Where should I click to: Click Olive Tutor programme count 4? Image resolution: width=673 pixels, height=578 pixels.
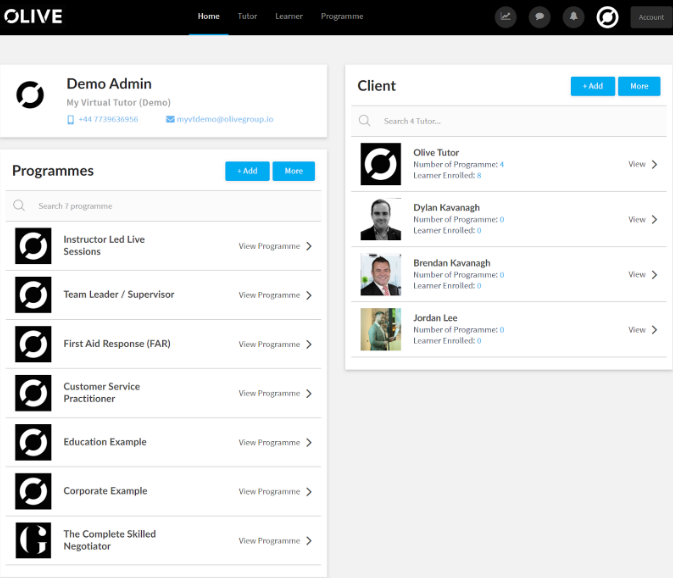[501, 164]
